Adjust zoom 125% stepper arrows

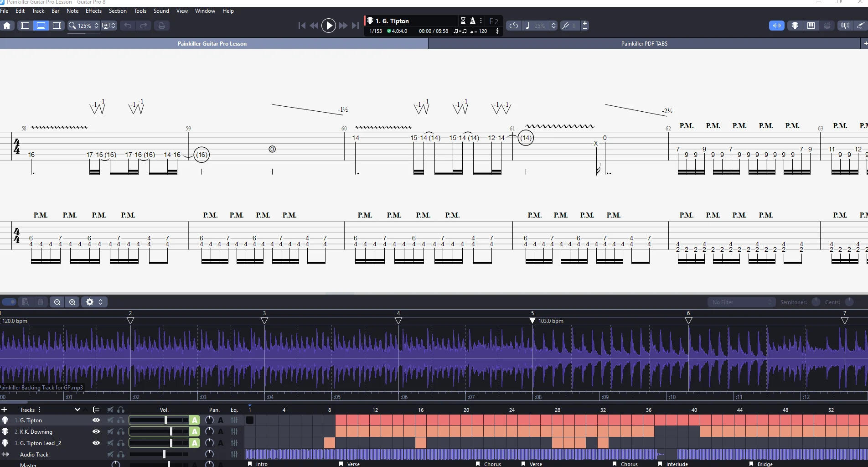(x=96, y=26)
